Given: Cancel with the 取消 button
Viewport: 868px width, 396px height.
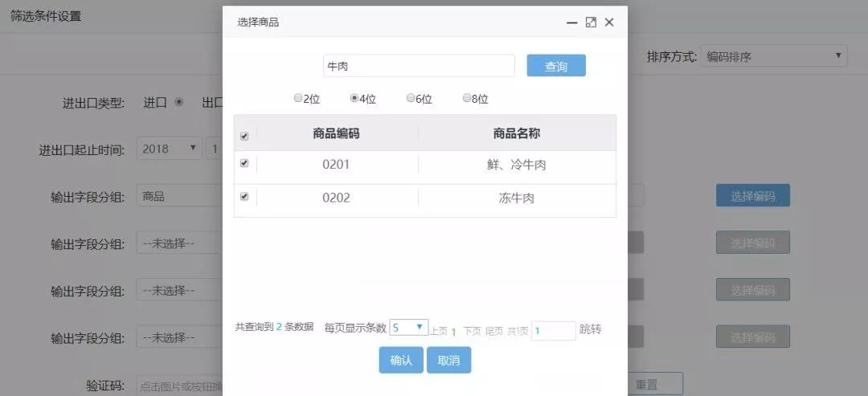Looking at the screenshot, I should pyautogui.click(x=448, y=360).
